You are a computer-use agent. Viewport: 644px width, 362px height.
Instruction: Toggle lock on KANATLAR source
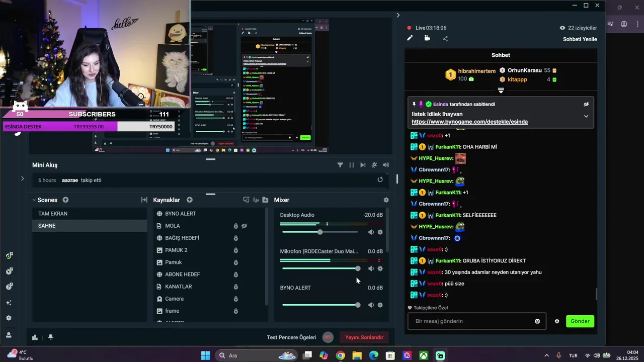point(235,287)
